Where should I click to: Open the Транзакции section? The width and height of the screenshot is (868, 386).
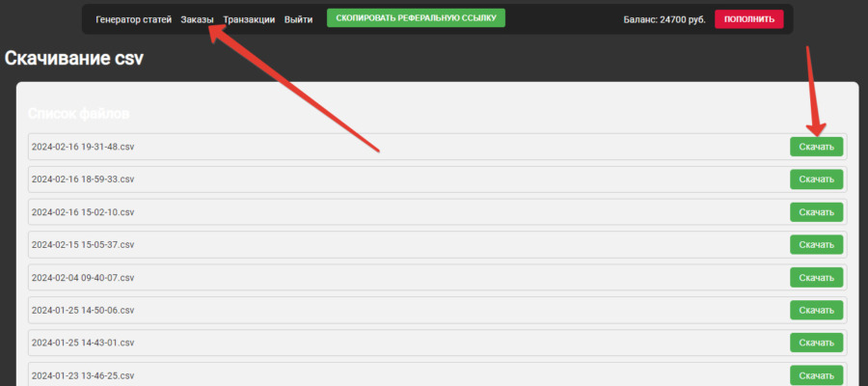pyautogui.click(x=249, y=19)
